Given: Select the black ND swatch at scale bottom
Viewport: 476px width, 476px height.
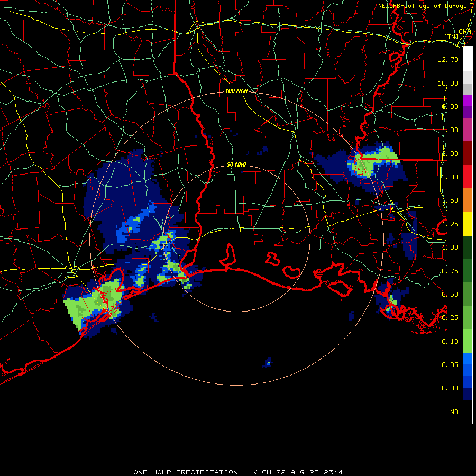Looking at the screenshot, I should pos(467,411).
